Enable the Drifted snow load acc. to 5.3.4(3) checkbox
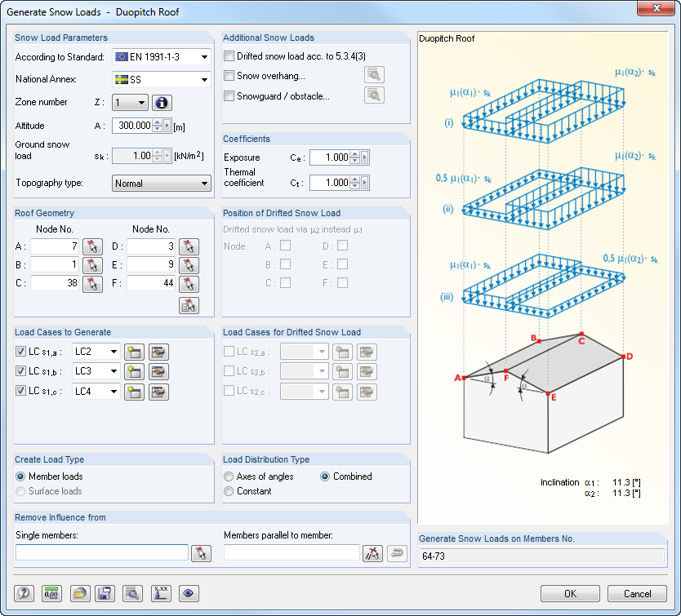The width and height of the screenshot is (681, 616). tap(230, 55)
